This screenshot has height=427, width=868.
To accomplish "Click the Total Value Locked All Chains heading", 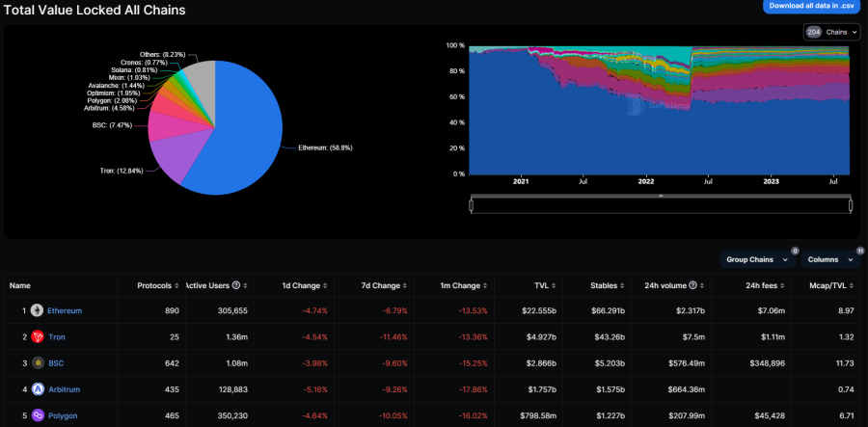I will point(95,10).
